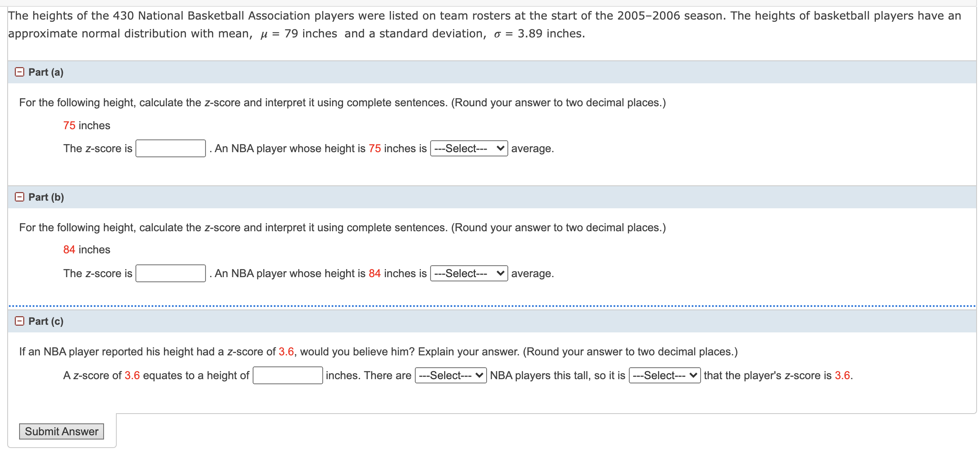Select the problem statement text about NBA heights
The width and height of the screenshot is (980, 451).
pyautogui.click(x=488, y=24)
